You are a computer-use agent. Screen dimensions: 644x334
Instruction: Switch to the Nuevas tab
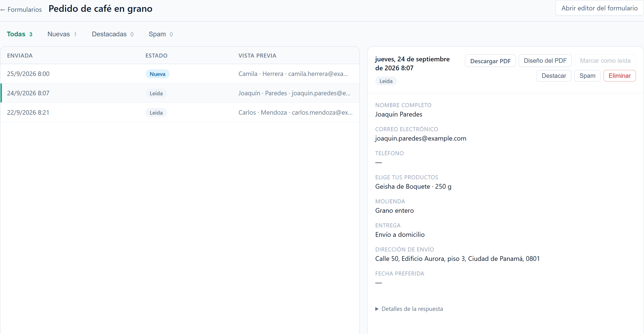coord(62,34)
